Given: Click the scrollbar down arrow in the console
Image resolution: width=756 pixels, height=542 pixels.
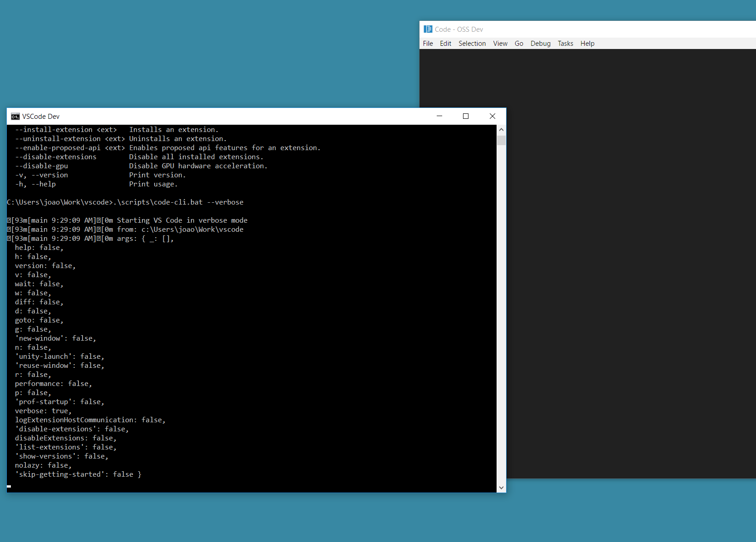Looking at the screenshot, I should pos(501,487).
